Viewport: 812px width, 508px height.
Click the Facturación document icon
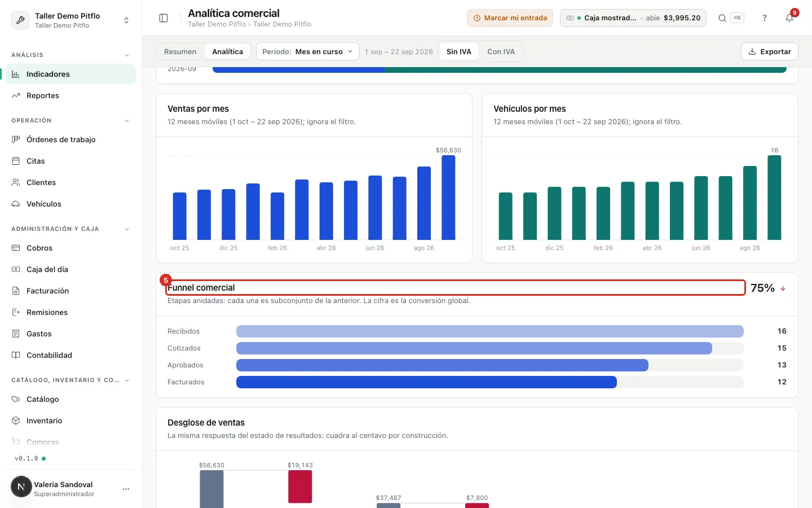pyautogui.click(x=16, y=291)
